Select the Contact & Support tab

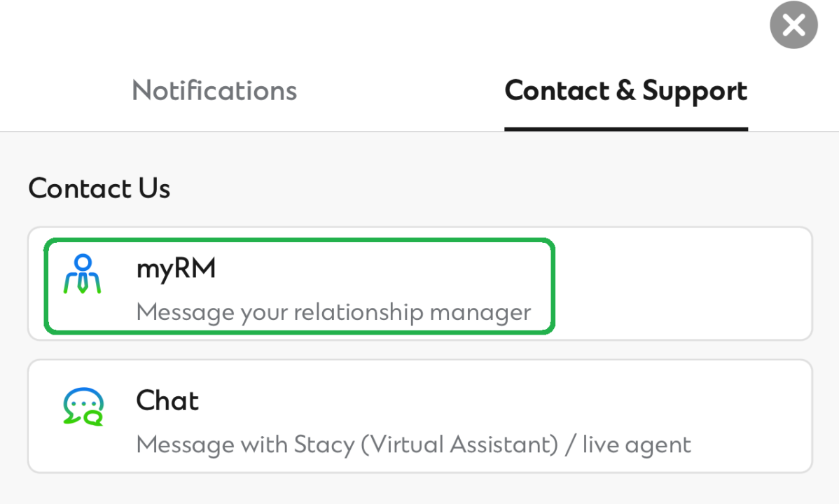tap(625, 91)
